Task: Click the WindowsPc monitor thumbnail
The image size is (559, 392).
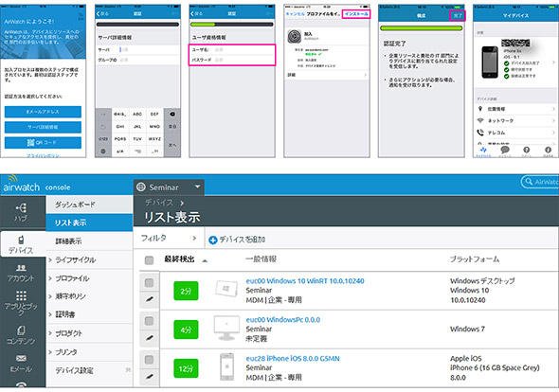Action: (x=226, y=328)
